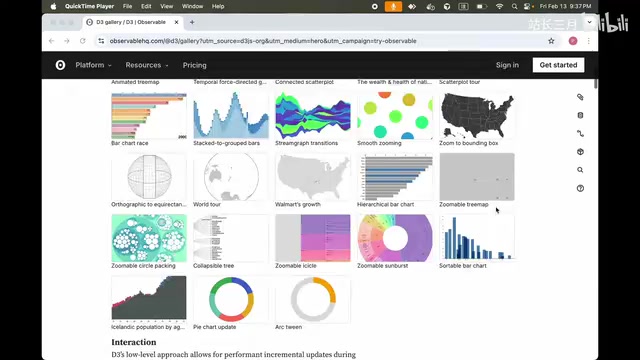The height and width of the screenshot is (360, 640).
Task: View site information icon in address bar
Action: [x=101, y=41]
